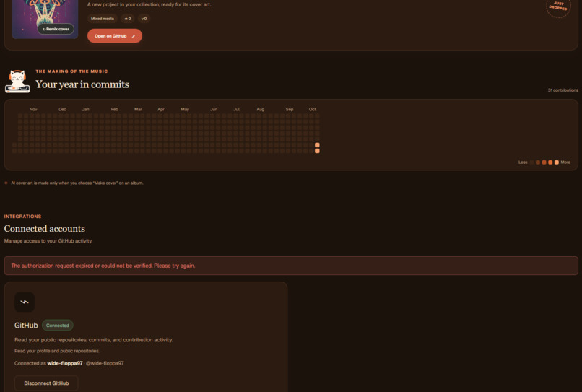The image size is (582, 392).
Task: Click the 'Connected accounts' heading
Action: click(x=45, y=229)
